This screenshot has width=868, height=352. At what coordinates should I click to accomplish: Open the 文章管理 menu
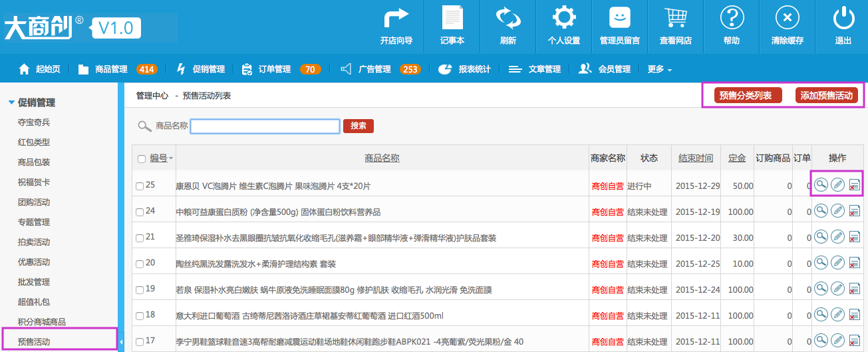[x=535, y=69]
